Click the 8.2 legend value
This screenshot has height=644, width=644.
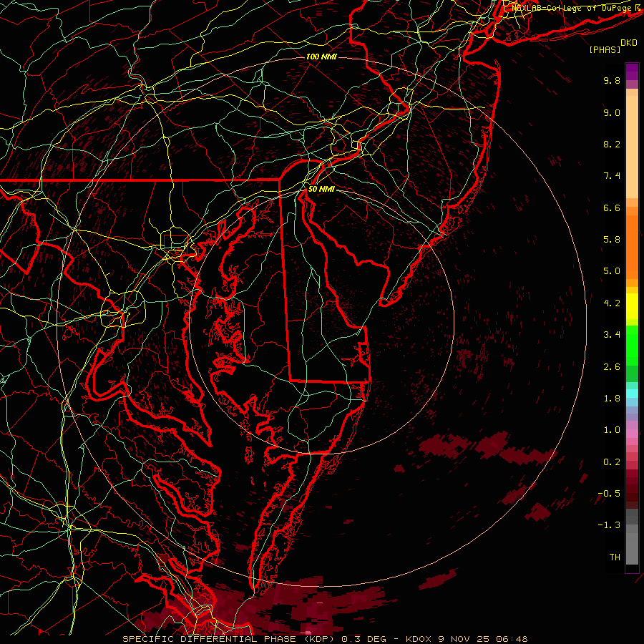612,144
